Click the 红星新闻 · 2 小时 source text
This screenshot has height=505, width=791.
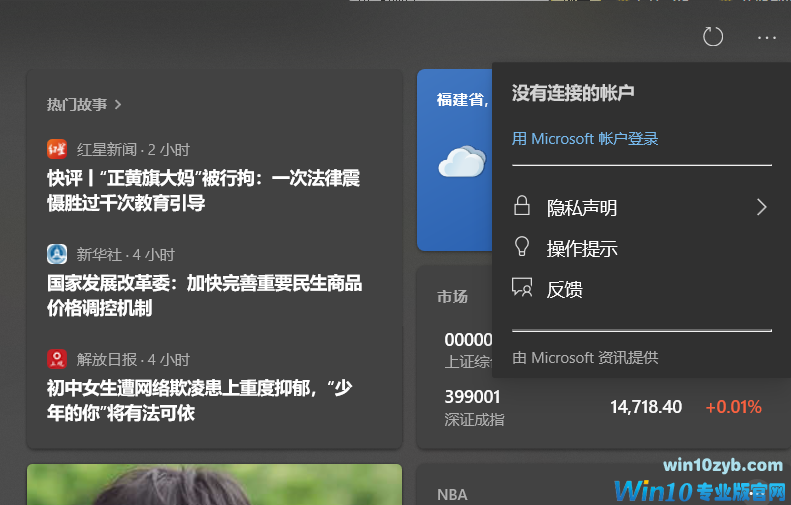[133, 149]
